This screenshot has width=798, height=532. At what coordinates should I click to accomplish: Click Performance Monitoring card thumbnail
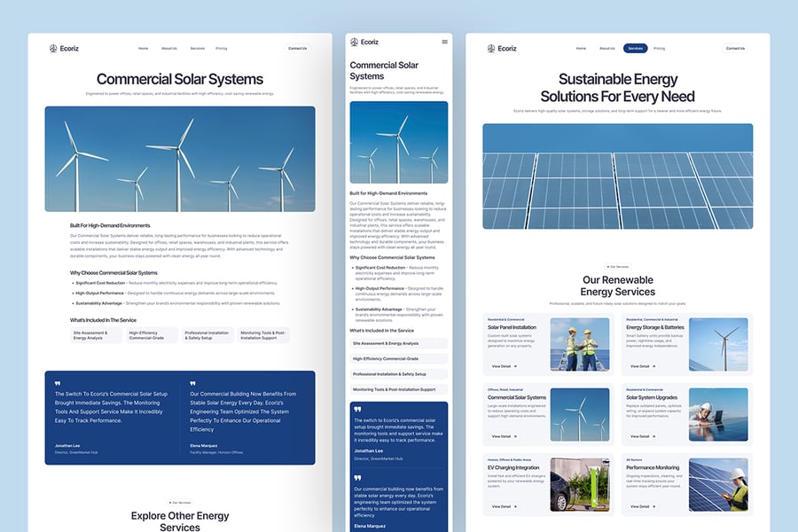(x=718, y=485)
